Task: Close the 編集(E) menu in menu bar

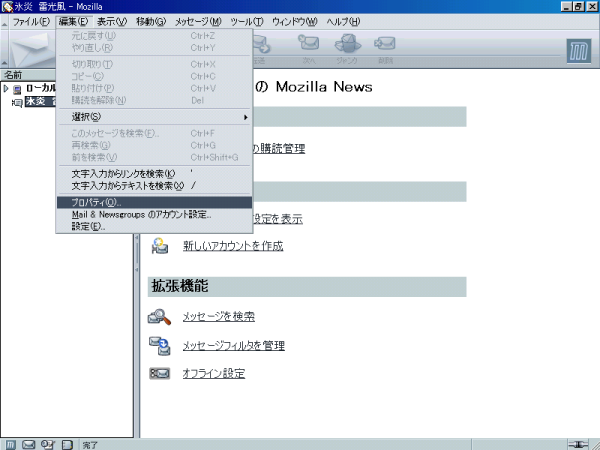Action: click(73, 22)
